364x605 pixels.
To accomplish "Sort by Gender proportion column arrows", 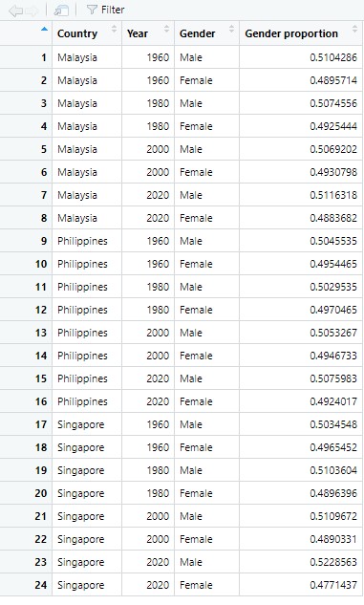I will click(x=354, y=29).
